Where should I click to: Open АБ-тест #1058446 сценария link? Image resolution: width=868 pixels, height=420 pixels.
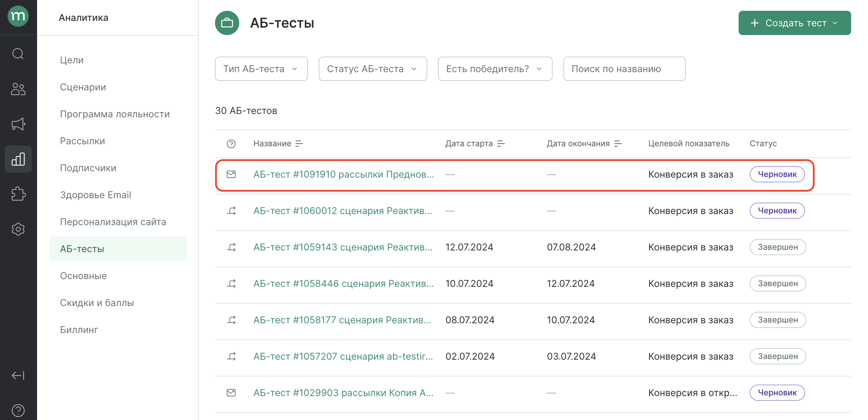pyautogui.click(x=344, y=283)
